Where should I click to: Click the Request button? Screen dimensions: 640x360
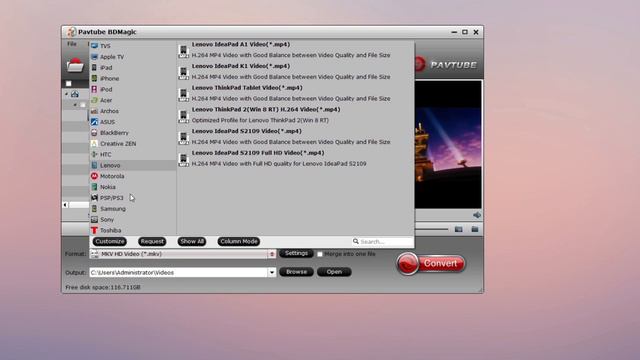tap(152, 241)
